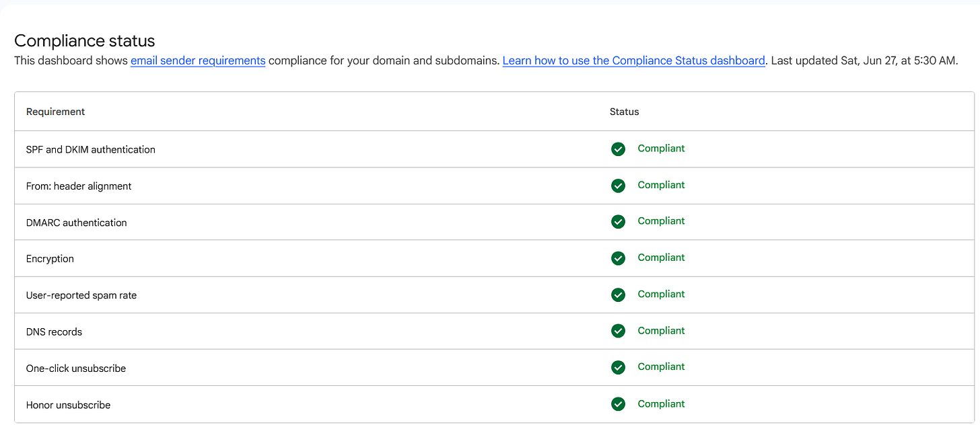Click the green check icon for DMARC authentication

pyautogui.click(x=618, y=222)
